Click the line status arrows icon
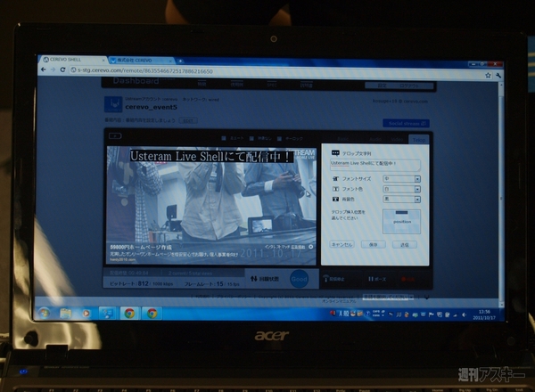This screenshot has height=392, width=535. [253, 279]
